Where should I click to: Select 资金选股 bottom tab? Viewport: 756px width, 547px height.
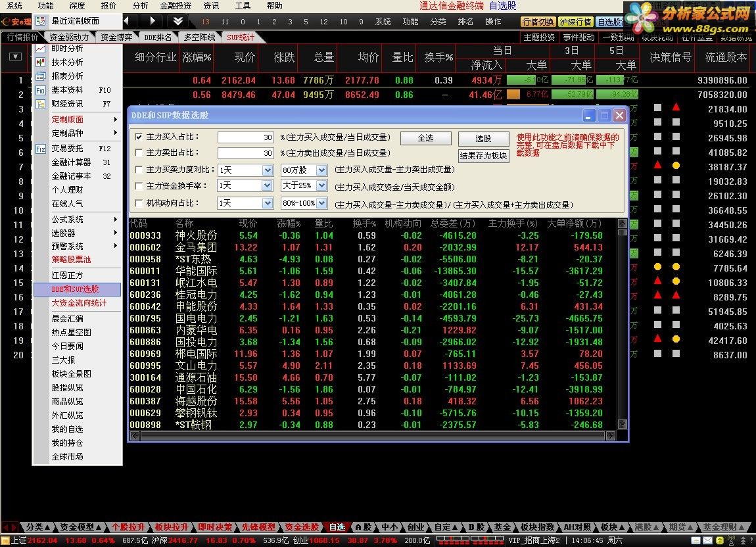click(302, 527)
